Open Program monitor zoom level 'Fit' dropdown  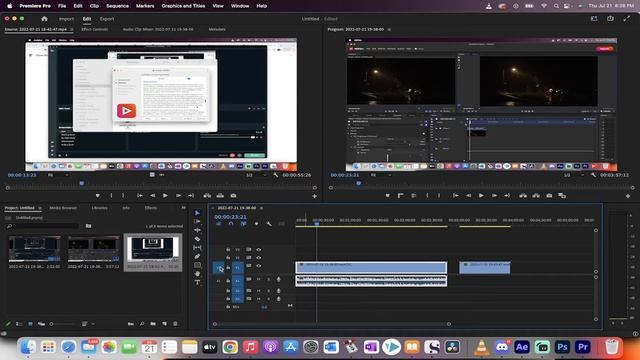tap(381, 175)
